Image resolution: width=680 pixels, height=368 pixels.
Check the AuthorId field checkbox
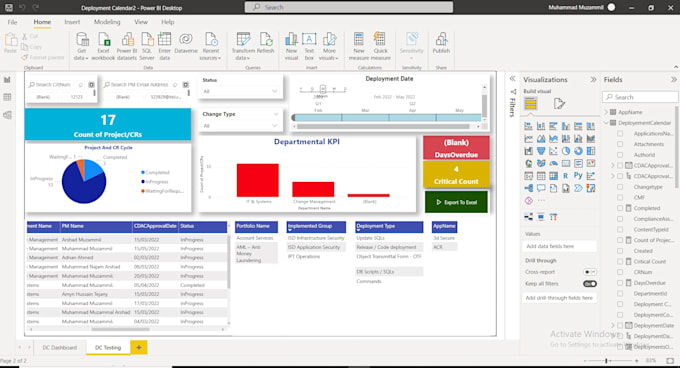click(620, 155)
